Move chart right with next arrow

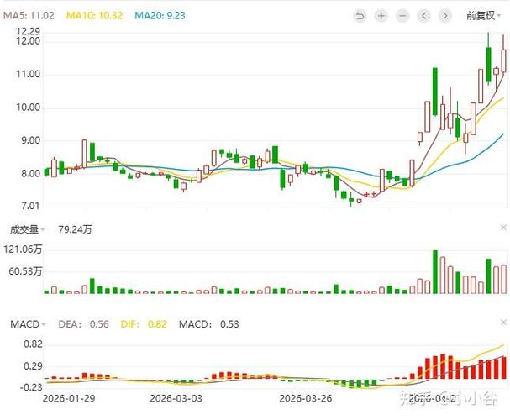445,16
